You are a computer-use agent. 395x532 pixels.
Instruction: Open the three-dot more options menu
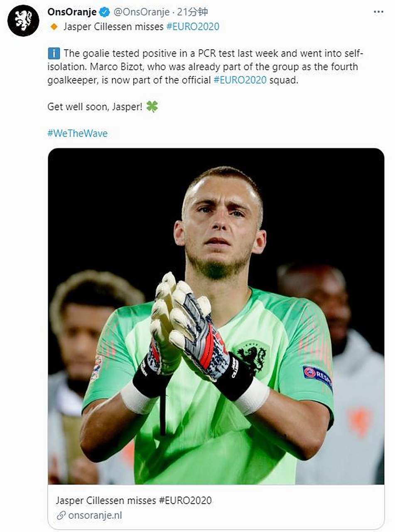pos(378,12)
